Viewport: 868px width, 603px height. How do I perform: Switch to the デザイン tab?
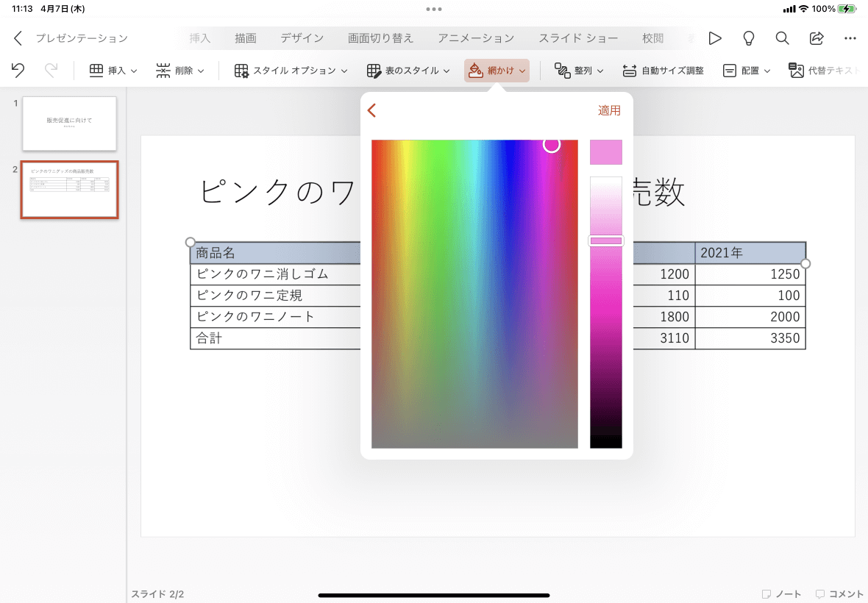tap(302, 38)
